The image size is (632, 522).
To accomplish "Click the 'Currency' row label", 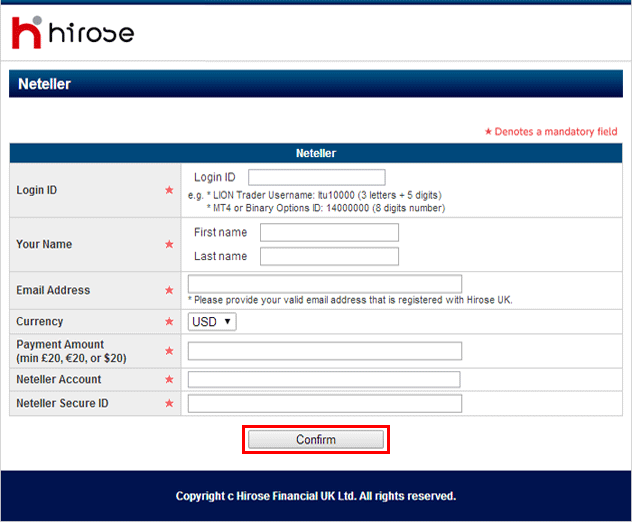I will [40, 322].
